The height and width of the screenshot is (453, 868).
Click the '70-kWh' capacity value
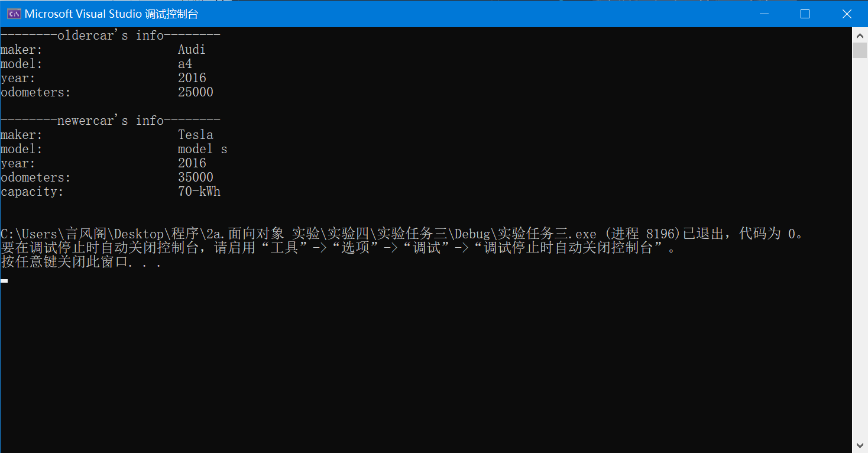(x=199, y=192)
